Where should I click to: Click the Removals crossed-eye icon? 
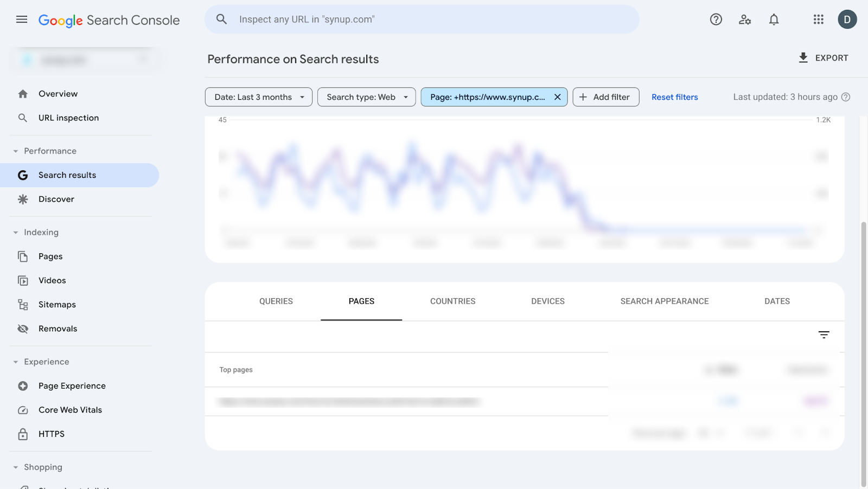pyautogui.click(x=23, y=329)
